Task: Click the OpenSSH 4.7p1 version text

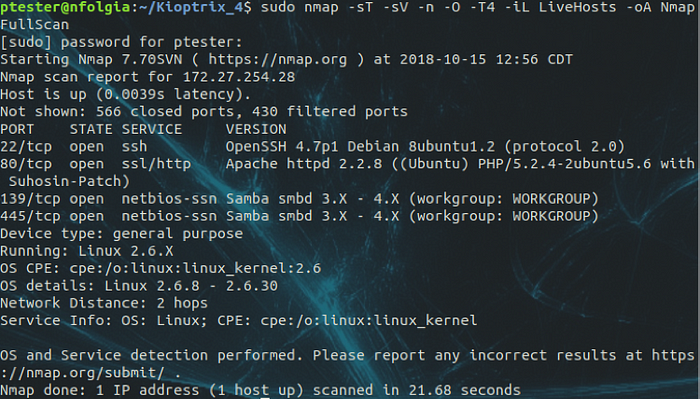Action: 282,146
